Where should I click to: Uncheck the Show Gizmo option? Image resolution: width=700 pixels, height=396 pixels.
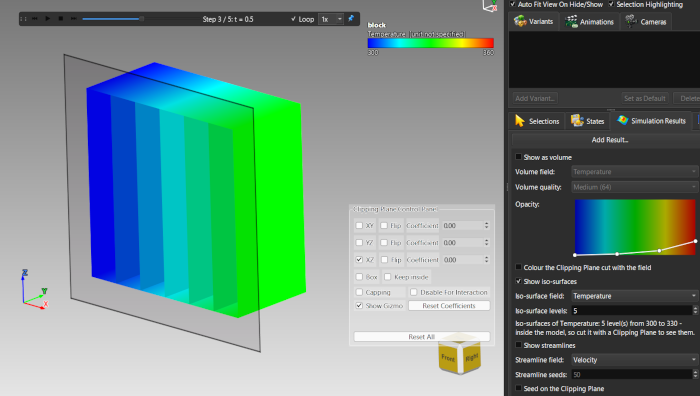(359, 305)
